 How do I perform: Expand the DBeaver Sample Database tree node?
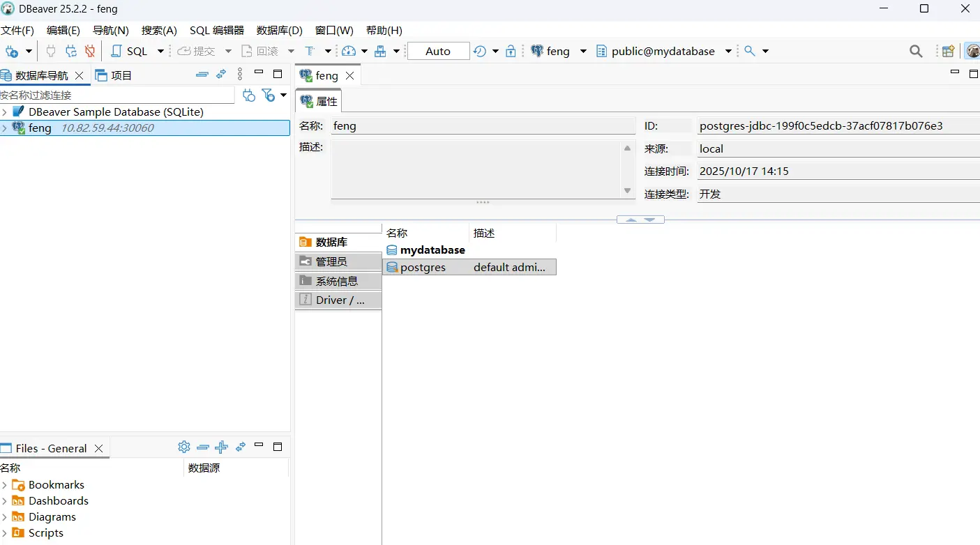[x=6, y=112]
